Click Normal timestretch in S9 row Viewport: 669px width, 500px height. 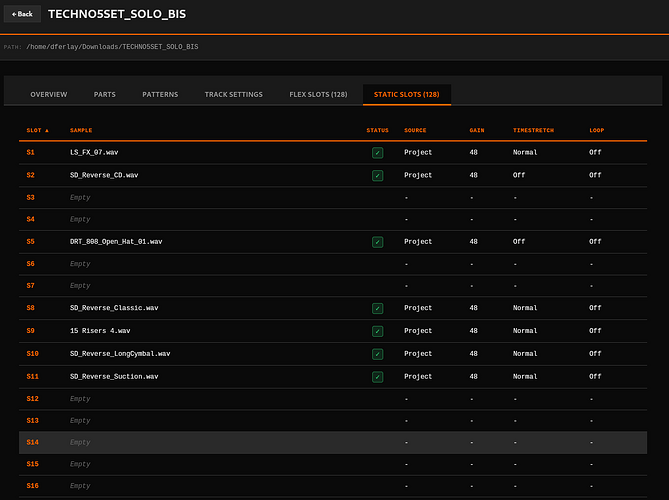click(525, 331)
